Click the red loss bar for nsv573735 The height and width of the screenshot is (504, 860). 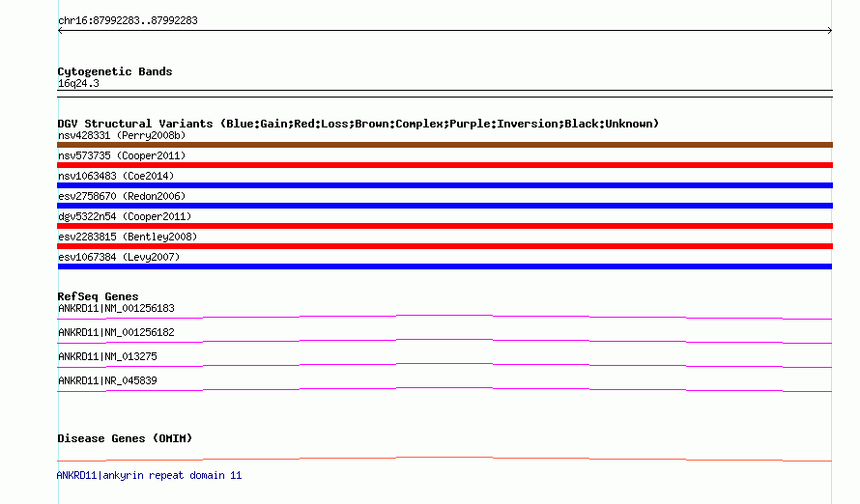coord(444,165)
